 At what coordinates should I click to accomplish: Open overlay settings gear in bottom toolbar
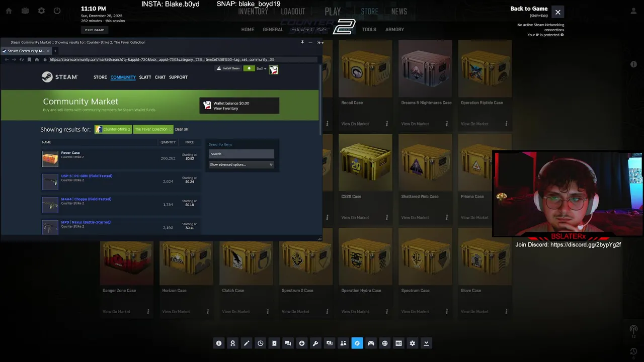[x=413, y=343]
